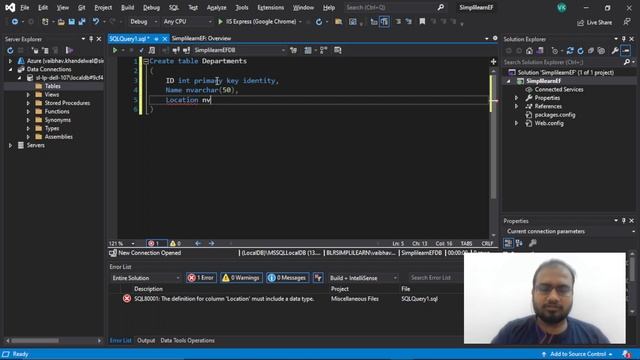Open the Analyze menu
This screenshot has width=640, height=360.
(216, 7)
